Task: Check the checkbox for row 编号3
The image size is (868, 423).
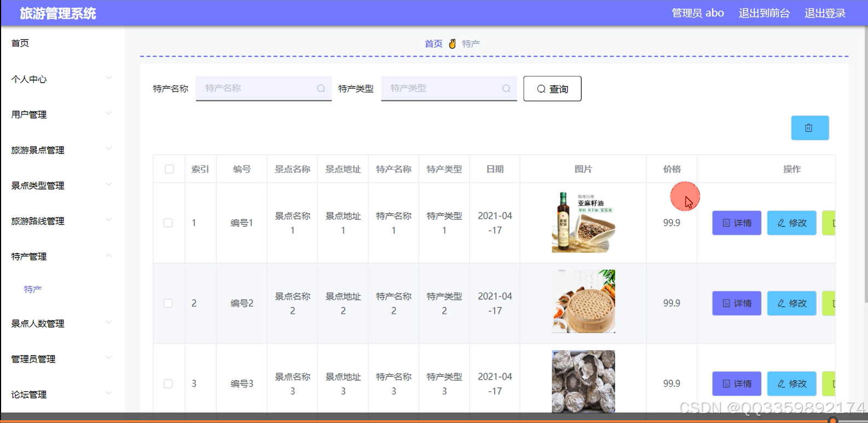Action: (x=168, y=384)
